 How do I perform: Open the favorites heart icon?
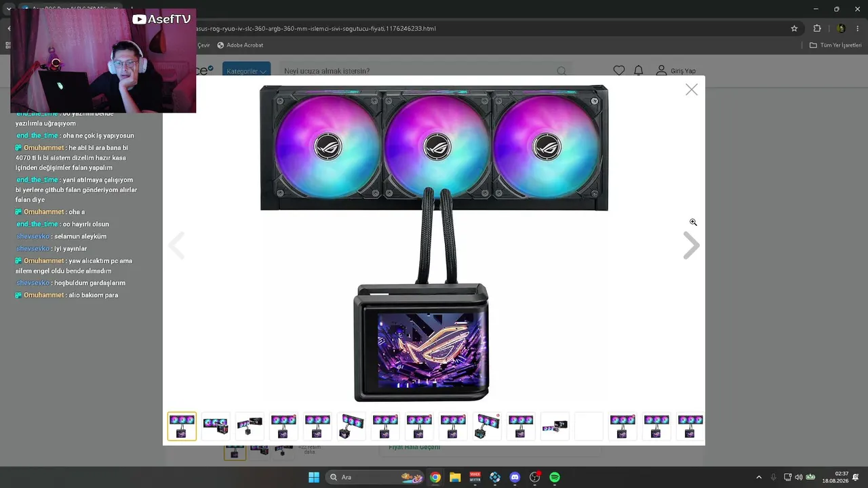tap(619, 70)
